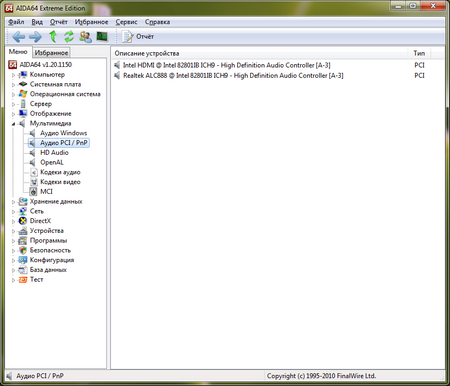Click the Сеть network icon
The width and height of the screenshot is (450, 386).
(x=23, y=211)
